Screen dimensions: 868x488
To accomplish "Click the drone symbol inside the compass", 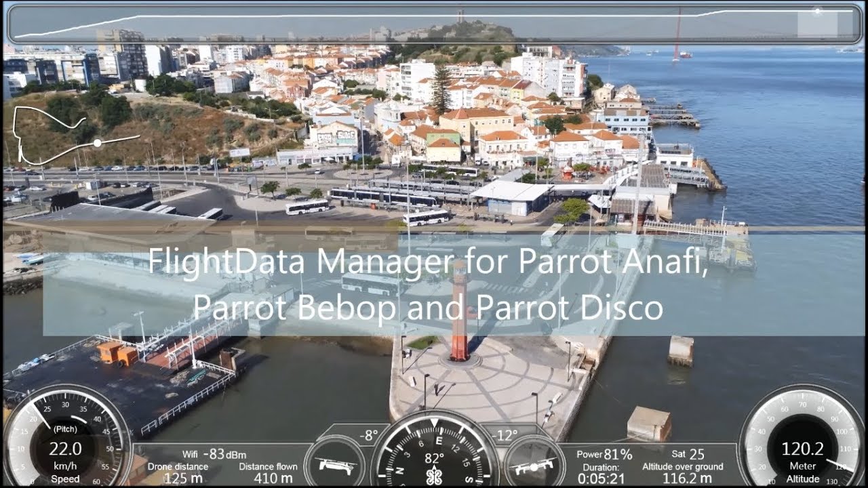I will coord(434,475).
